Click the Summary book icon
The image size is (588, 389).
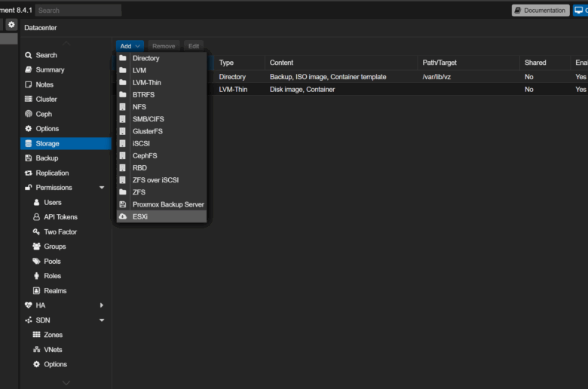(x=28, y=70)
